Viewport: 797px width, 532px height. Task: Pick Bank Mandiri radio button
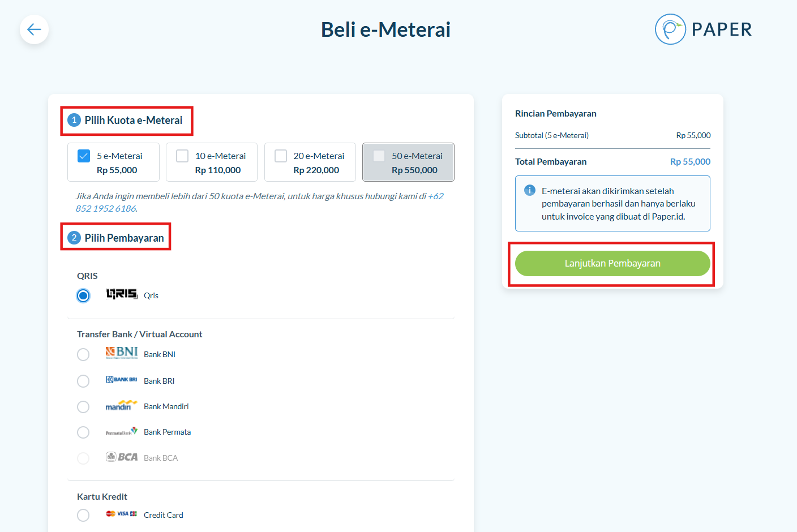pos(83,406)
